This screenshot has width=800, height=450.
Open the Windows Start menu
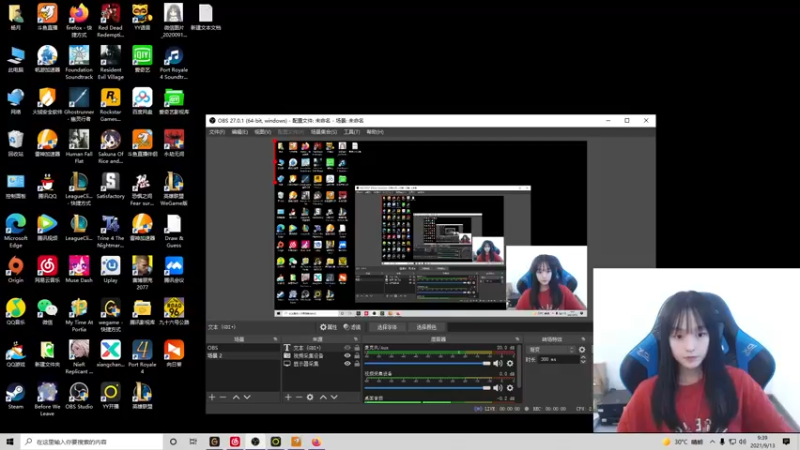coord(10,442)
